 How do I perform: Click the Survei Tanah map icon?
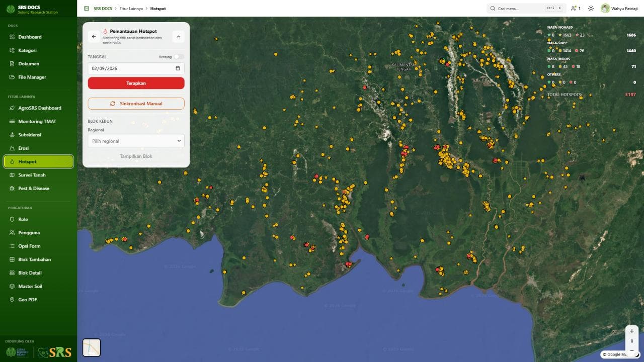point(13,175)
